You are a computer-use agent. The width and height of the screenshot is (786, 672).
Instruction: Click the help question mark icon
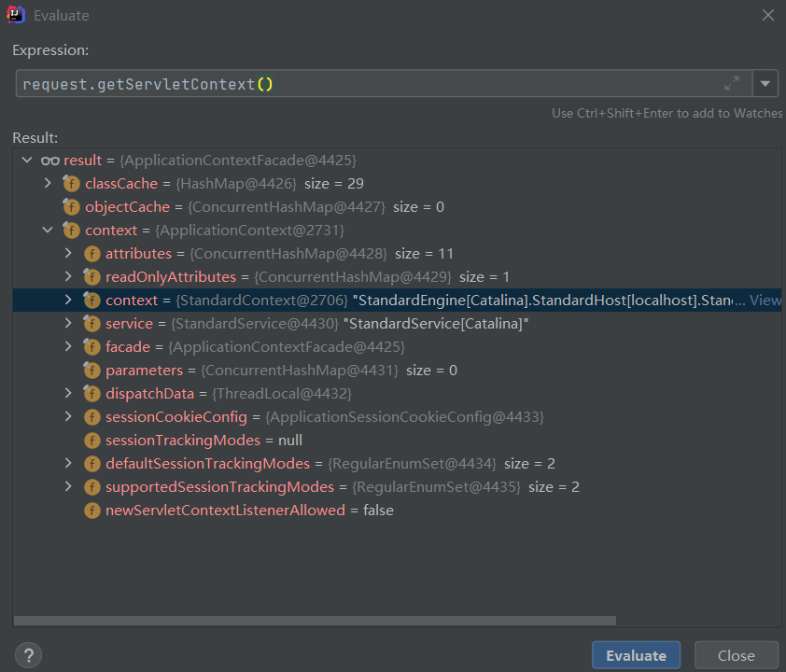[28, 654]
